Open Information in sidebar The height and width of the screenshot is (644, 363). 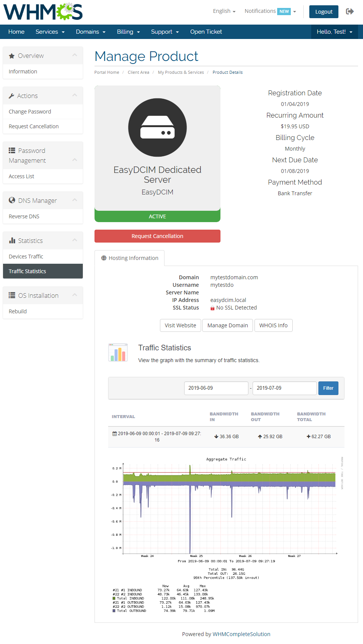43,72
